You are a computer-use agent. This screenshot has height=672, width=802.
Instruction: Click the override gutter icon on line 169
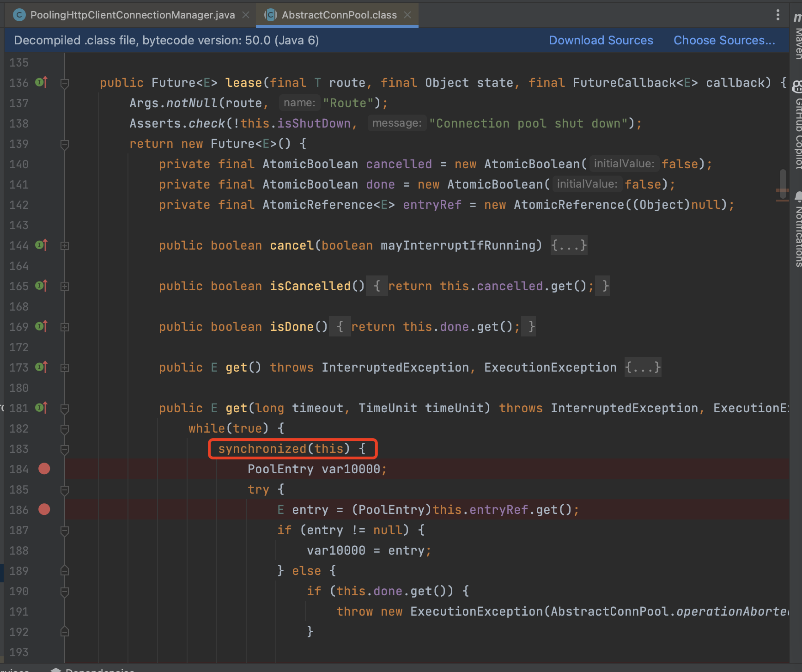tap(42, 326)
